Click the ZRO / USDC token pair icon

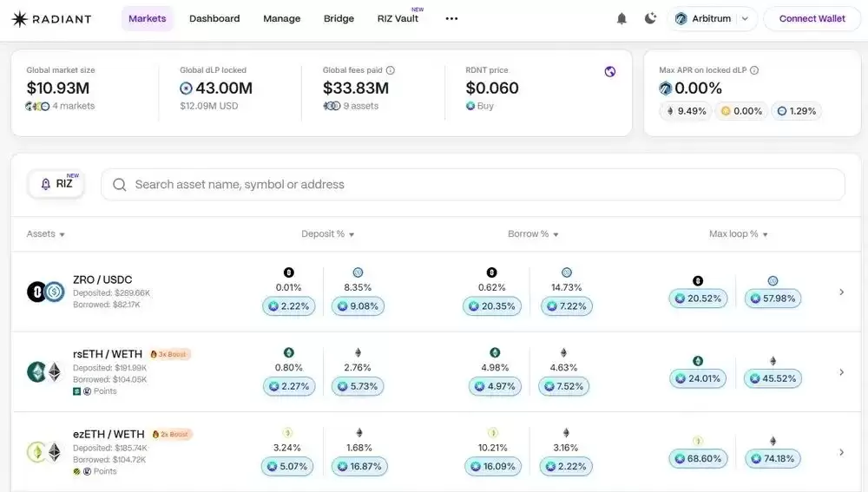[45, 292]
